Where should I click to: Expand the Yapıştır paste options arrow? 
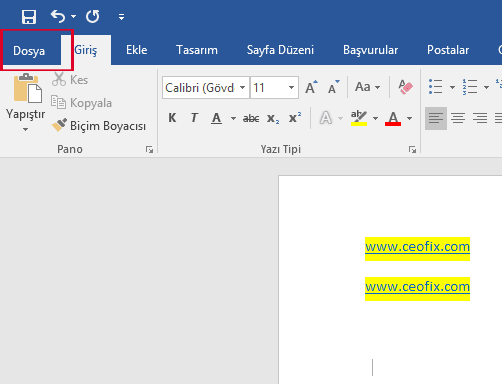pyautogui.click(x=26, y=129)
